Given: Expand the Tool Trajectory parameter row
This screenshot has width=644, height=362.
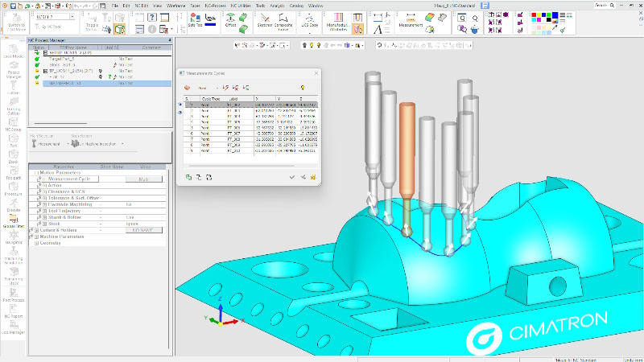Looking at the screenshot, I should pos(45,211).
